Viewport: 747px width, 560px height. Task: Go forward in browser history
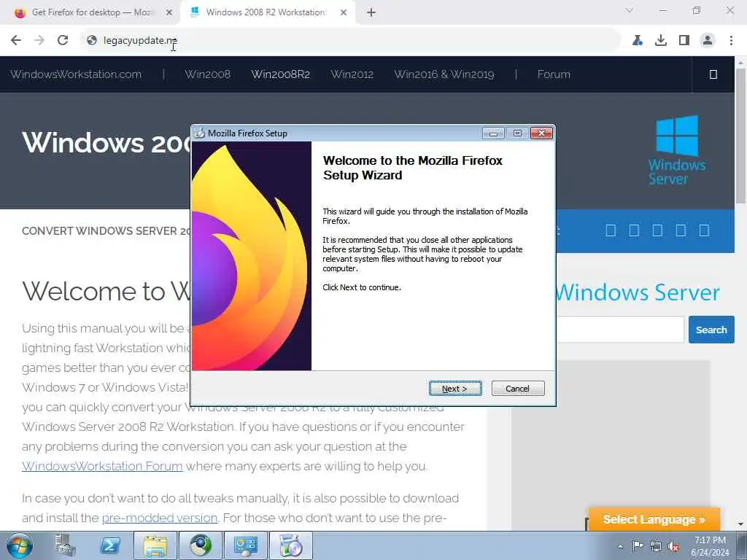point(39,41)
